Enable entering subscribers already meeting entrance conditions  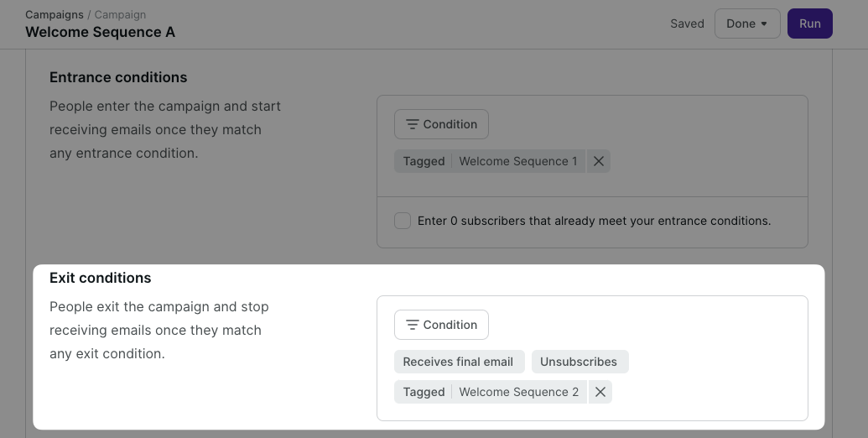[x=403, y=221]
